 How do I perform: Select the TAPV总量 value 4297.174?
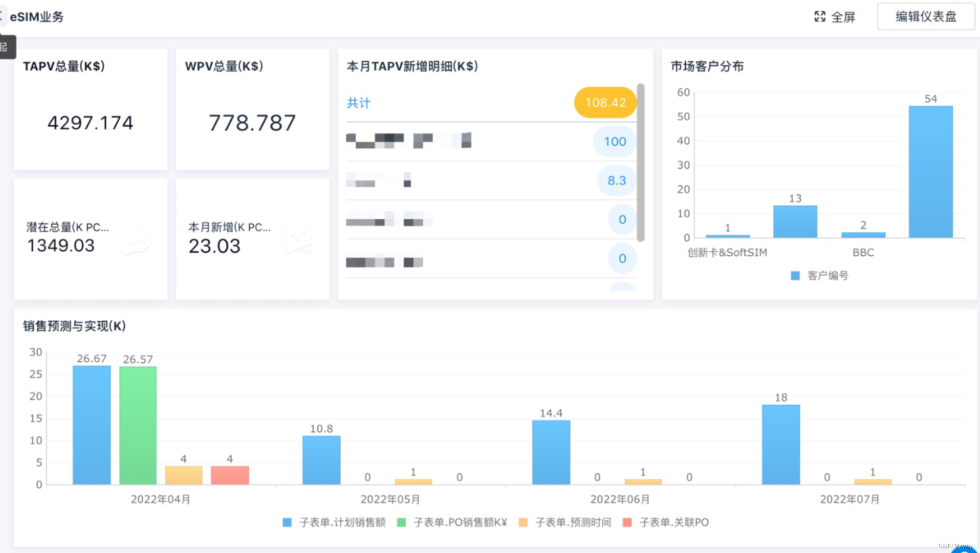click(90, 123)
